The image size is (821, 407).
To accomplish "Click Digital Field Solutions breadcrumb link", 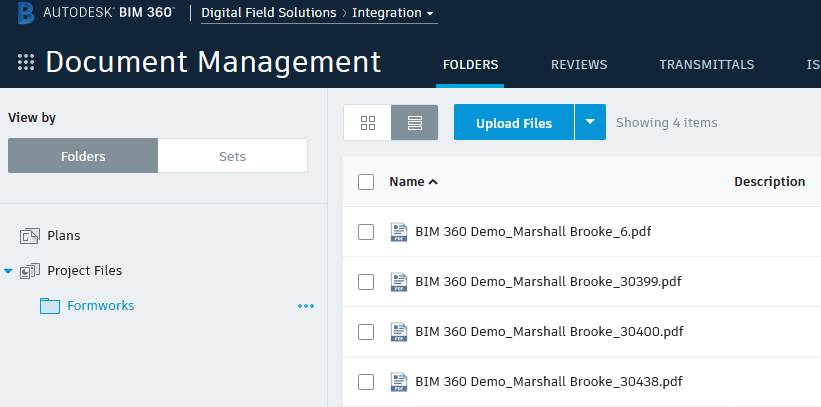I will (x=269, y=13).
